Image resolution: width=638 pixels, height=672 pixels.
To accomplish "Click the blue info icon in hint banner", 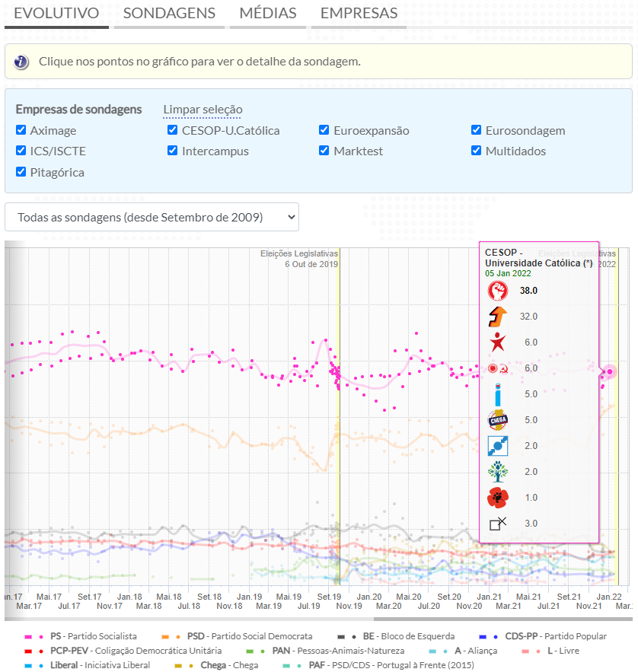I will [x=21, y=62].
